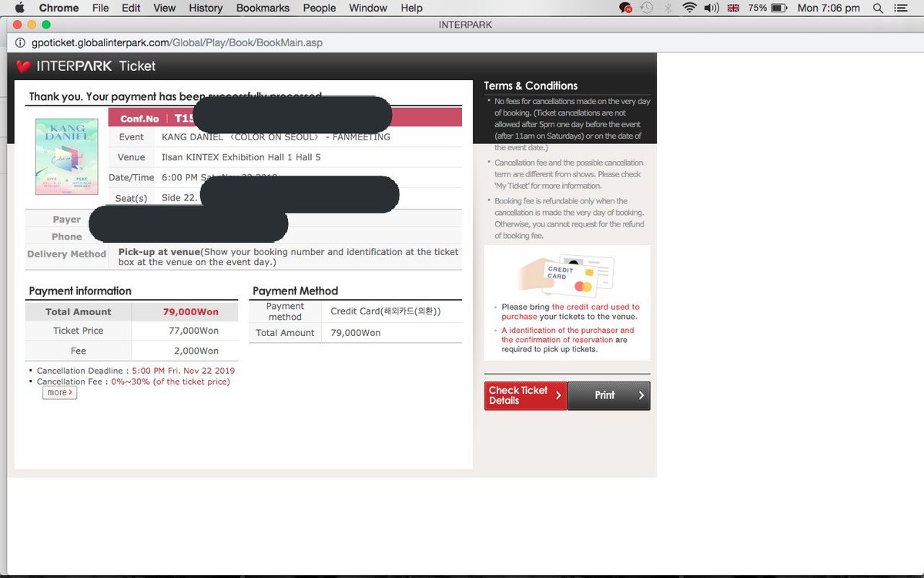Click the Print button
Screen dimensions: 924x578
pos(609,395)
